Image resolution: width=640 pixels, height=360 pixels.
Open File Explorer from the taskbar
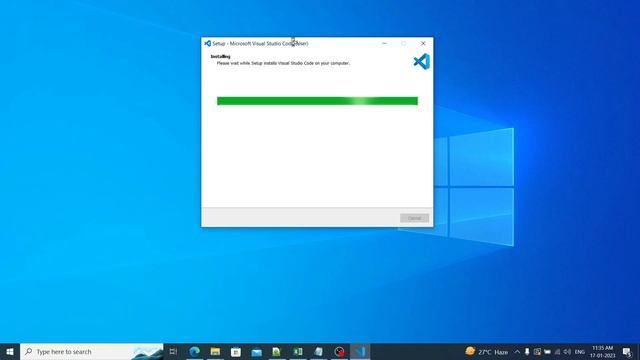[x=215, y=351]
